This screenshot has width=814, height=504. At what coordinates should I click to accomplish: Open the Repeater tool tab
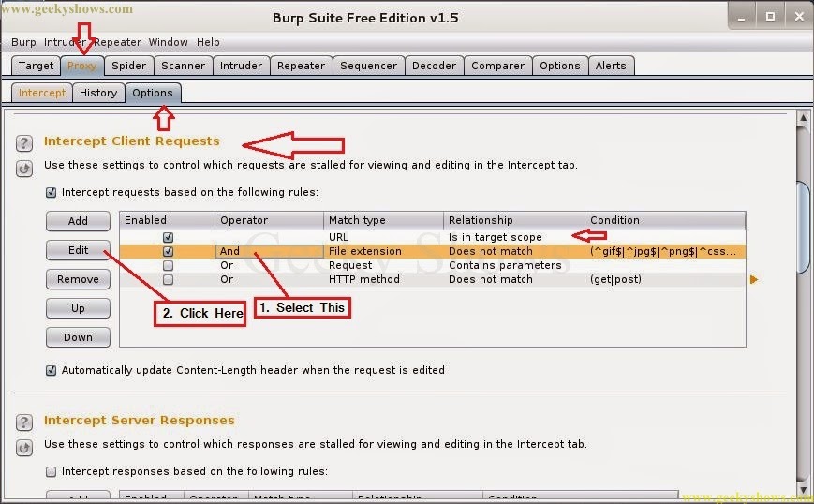point(301,66)
